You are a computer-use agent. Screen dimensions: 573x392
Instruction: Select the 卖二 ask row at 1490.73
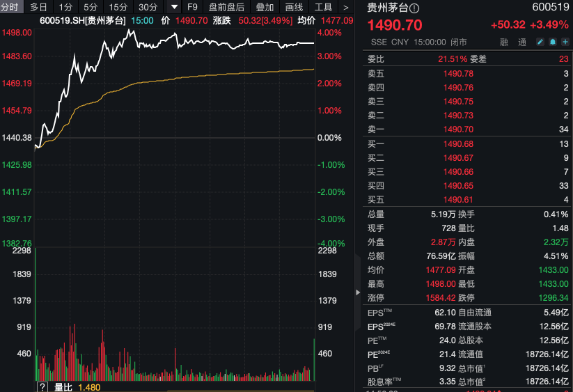pyautogui.click(x=468, y=115)
